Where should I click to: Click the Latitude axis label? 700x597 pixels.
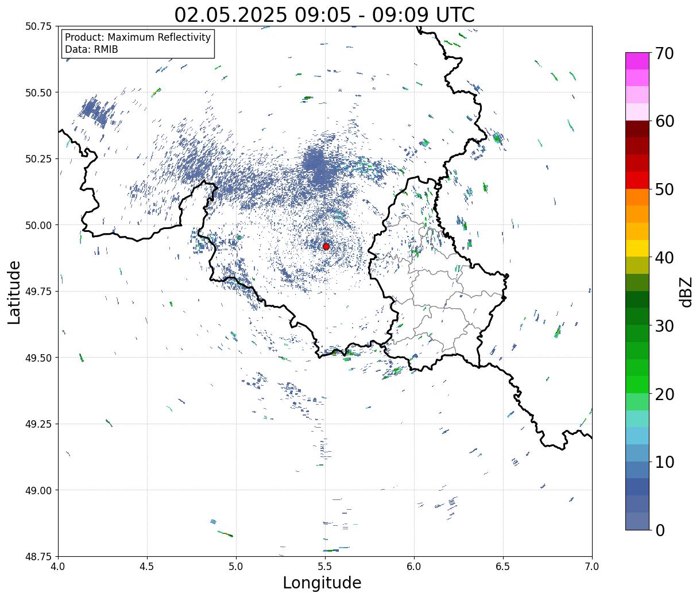tap(14, 292)
